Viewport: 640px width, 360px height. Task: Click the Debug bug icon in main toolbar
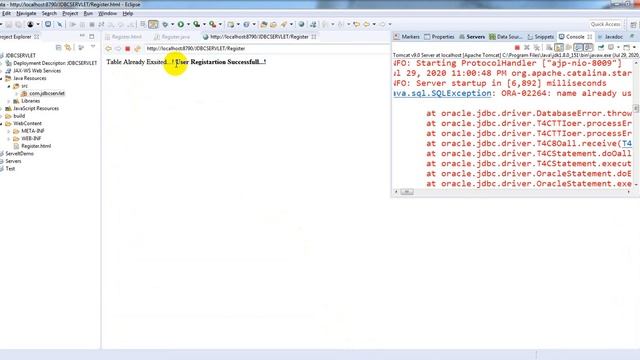[165, 24]
